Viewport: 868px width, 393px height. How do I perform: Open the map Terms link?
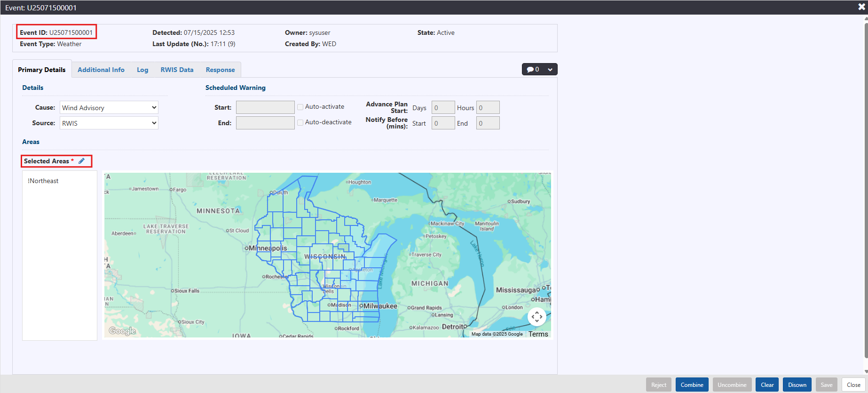click(x=538, y=334)
